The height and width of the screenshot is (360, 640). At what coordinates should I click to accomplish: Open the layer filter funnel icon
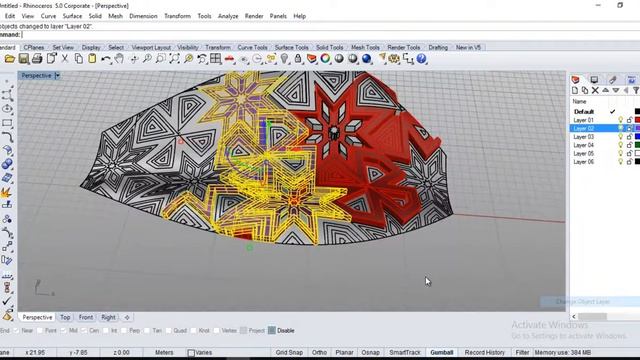coord(636,91)
